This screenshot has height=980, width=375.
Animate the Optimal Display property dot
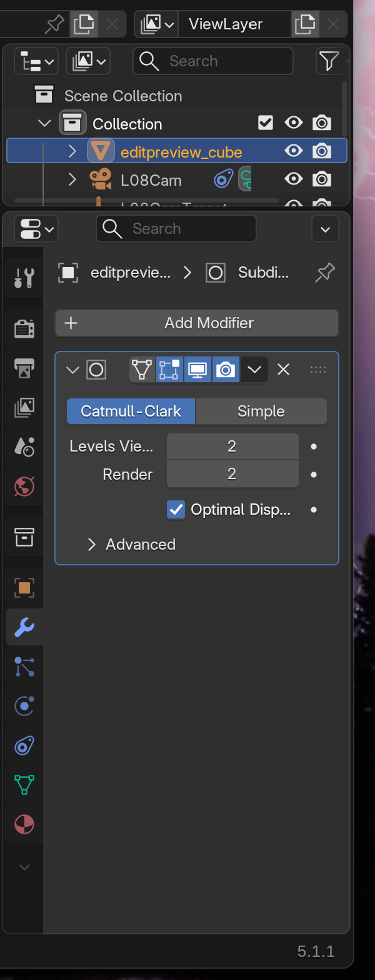314,510
